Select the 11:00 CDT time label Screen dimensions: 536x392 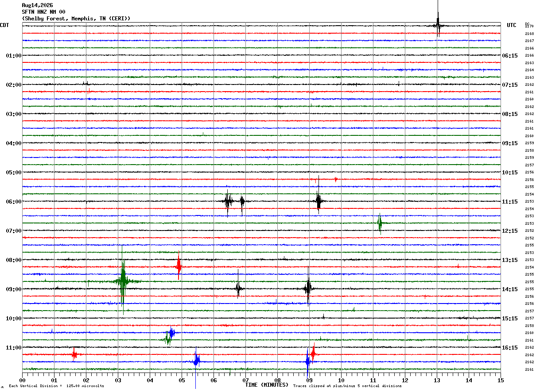pos(14,348)
